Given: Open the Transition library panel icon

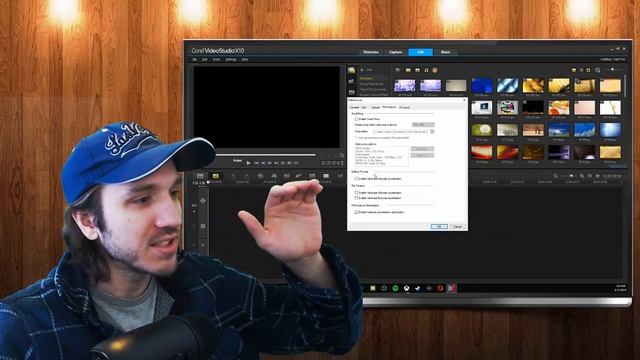Looking at the screenshot, I should [x=351, y=92].
